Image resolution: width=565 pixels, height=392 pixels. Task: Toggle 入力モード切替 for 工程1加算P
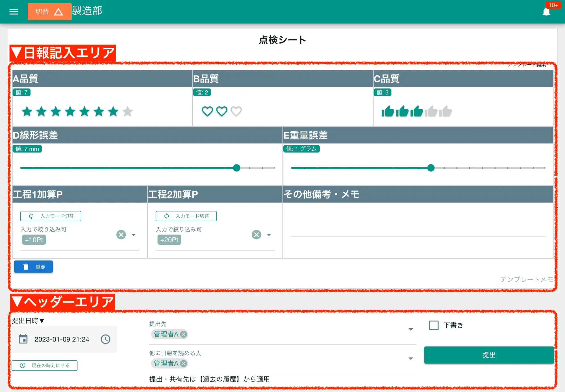[50, 216]
